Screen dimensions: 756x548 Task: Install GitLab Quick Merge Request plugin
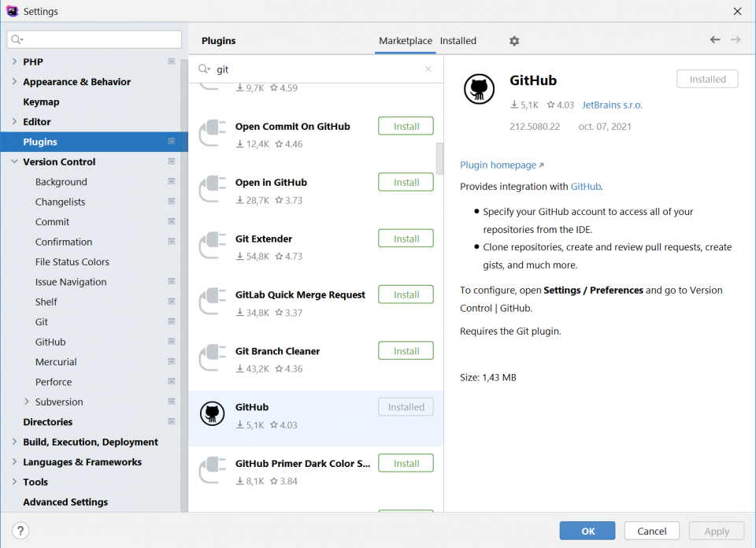point(406,294)
